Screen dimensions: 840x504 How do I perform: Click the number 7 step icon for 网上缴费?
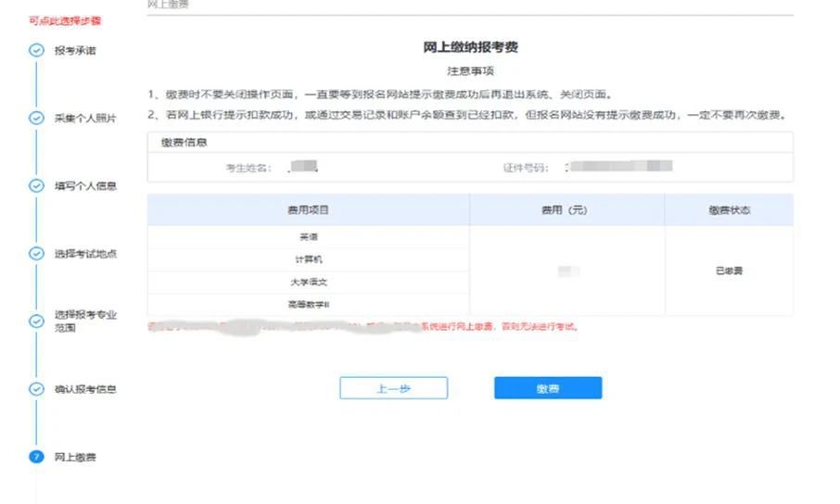click(36, 457)
